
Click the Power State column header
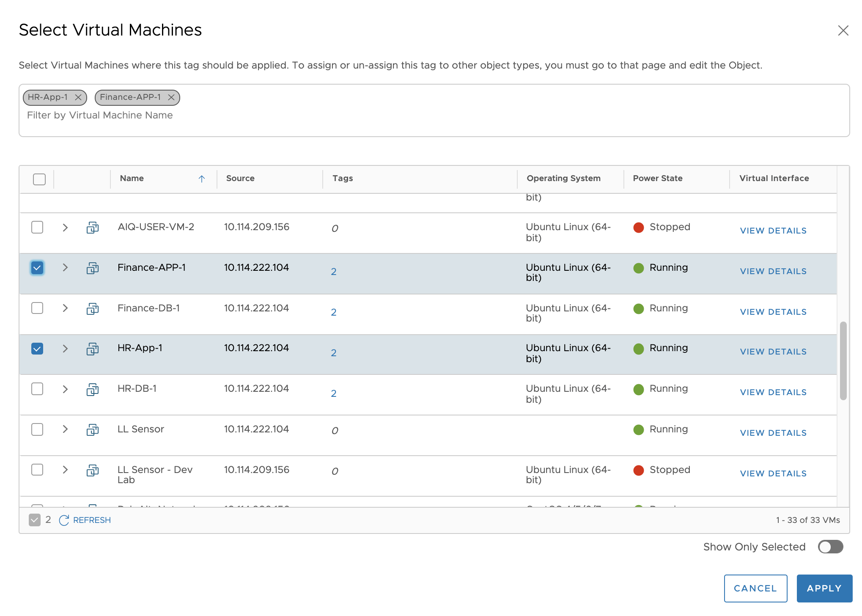658,178
